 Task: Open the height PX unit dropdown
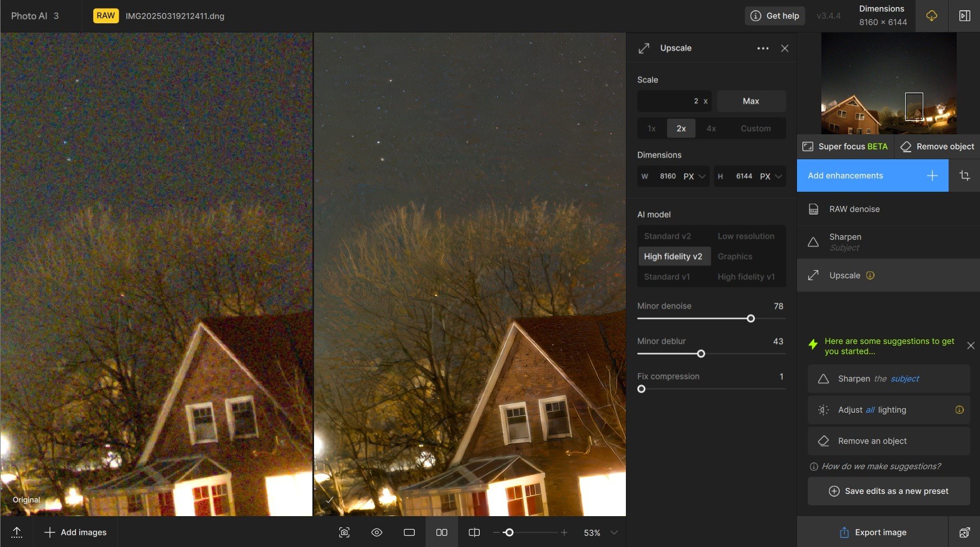(x=771, y=177)
